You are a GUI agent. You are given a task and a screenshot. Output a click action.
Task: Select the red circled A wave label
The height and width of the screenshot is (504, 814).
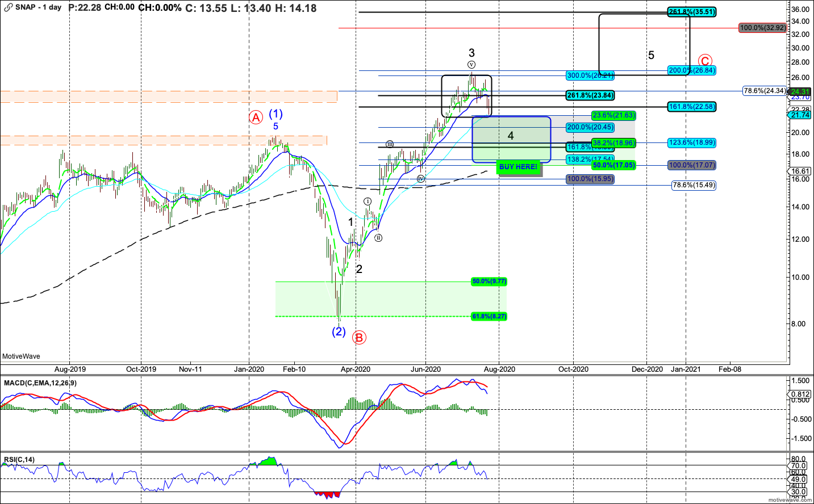coord(256,117)
